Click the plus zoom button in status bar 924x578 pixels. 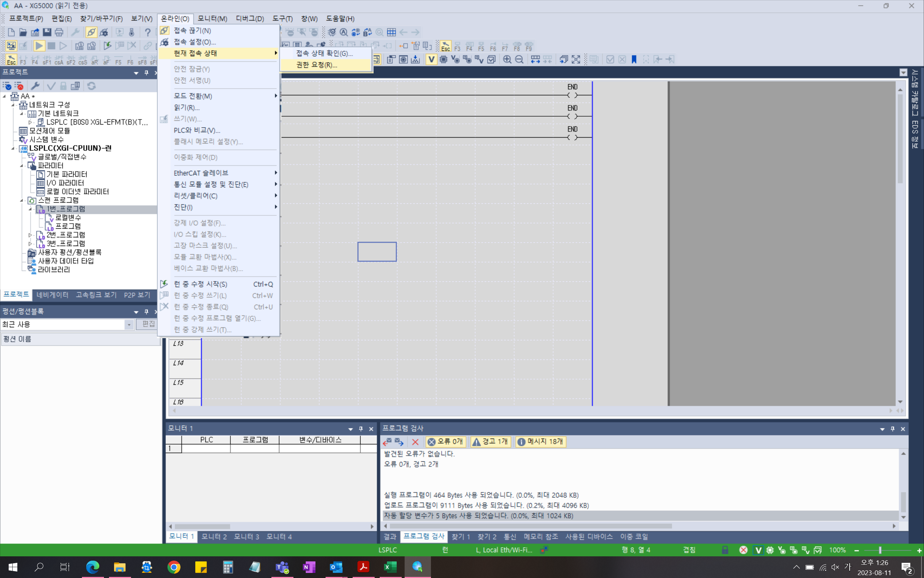[x=919, y=550]
